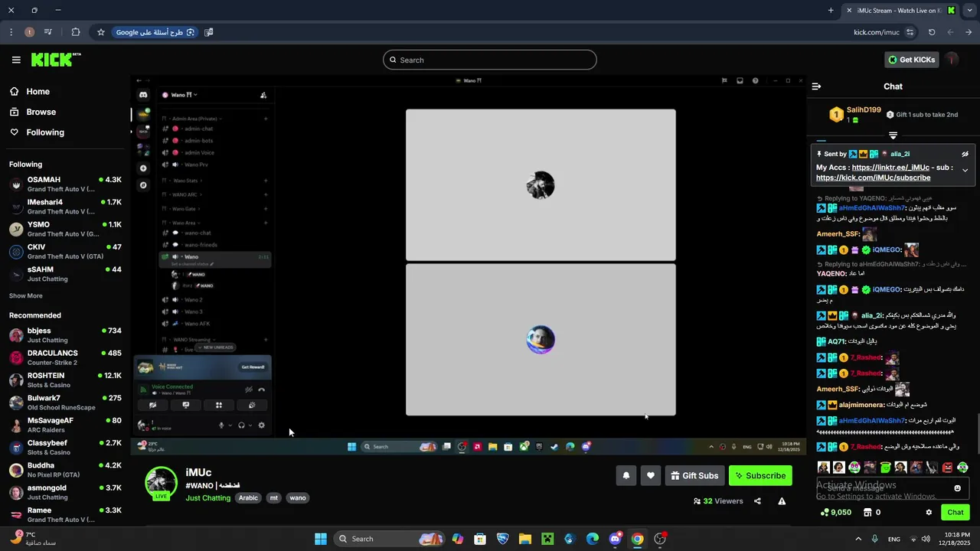
Task: Click the notification bell for iMUc
Action: (x=626, y=475)
